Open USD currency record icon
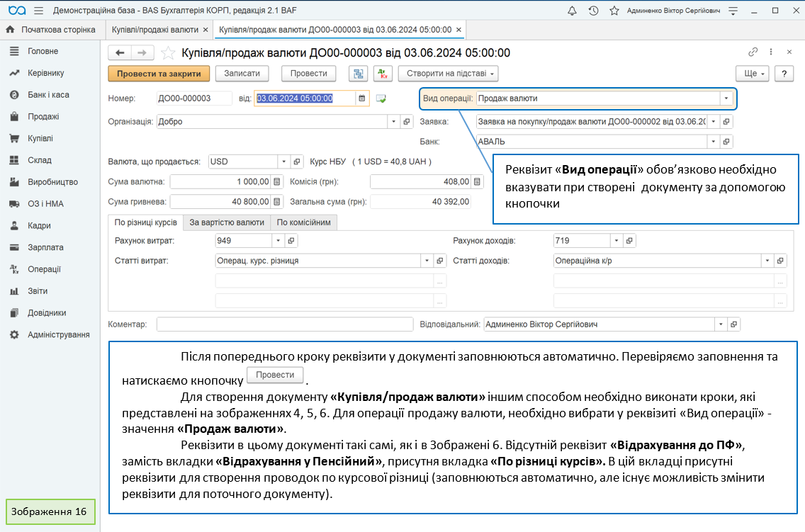 point(297,162)
